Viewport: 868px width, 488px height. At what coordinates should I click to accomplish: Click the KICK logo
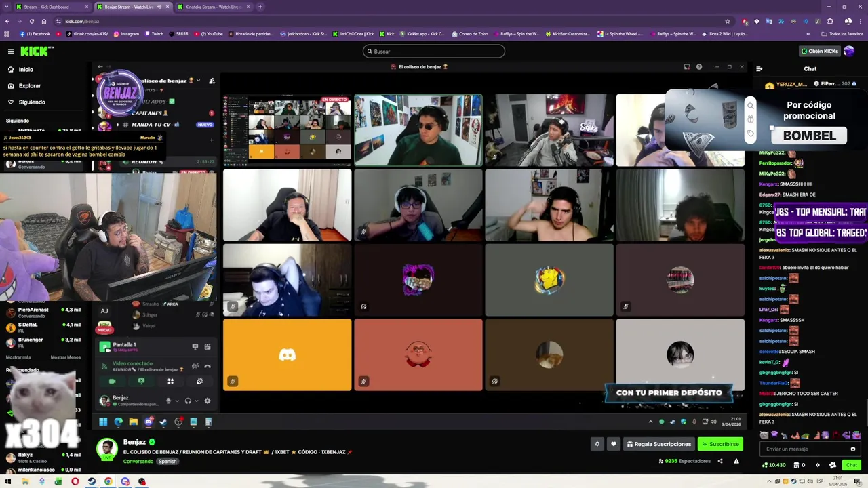click(37, 51)
